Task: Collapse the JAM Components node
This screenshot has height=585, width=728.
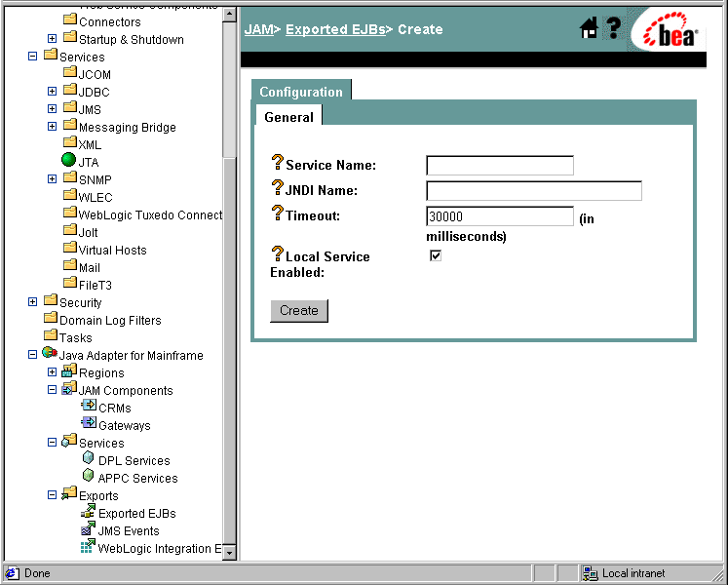Action: (52, 390)
